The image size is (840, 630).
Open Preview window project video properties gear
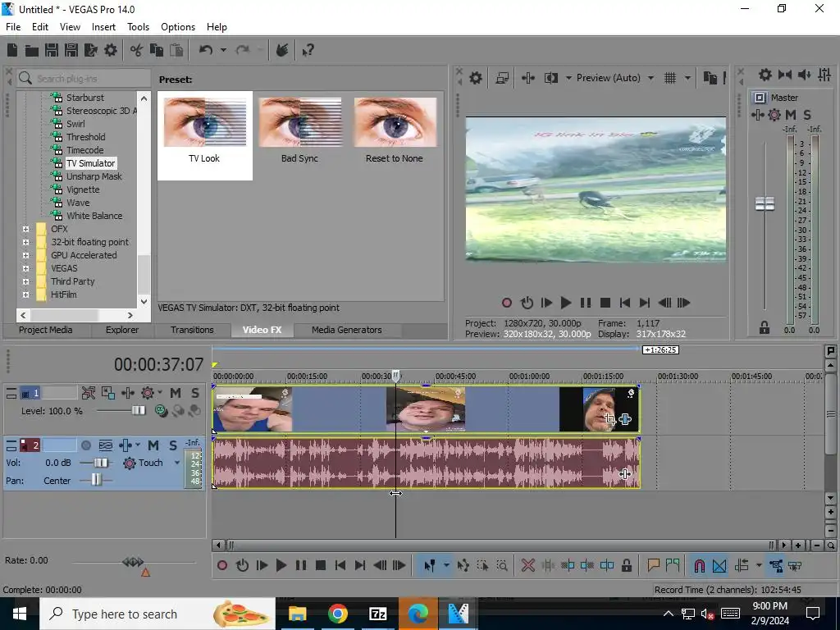click(475, 78)
